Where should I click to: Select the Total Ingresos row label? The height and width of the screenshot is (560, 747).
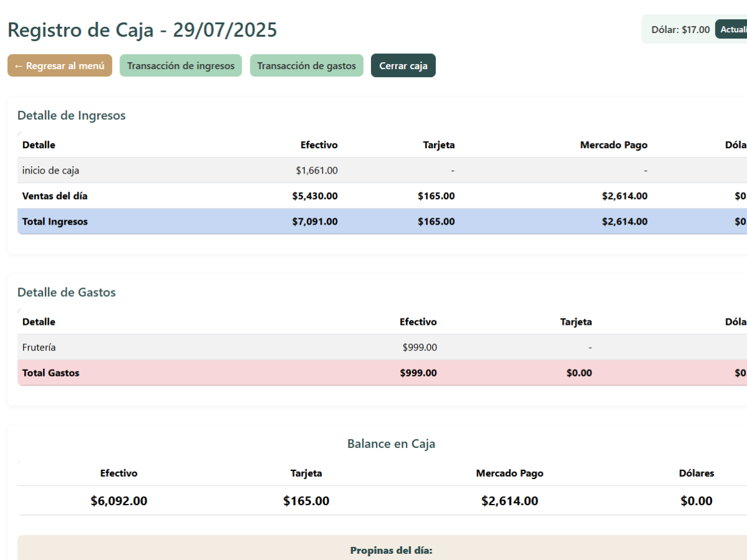coord(55,222)
